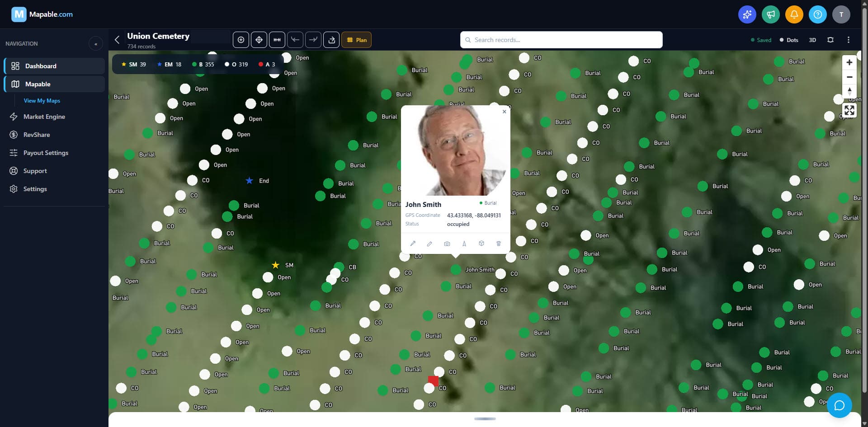
Task: Open the View My Maps link
Action: (x=42, y=100)
